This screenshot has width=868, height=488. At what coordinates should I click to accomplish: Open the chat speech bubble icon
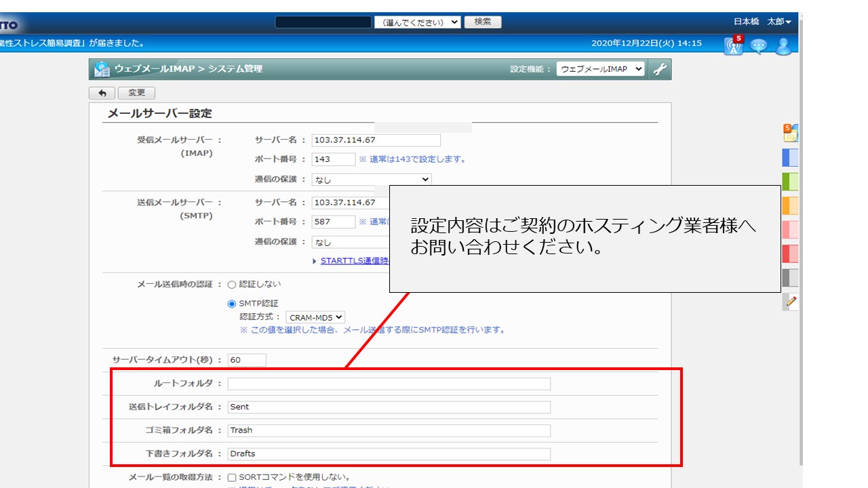(x=759, y=45)
